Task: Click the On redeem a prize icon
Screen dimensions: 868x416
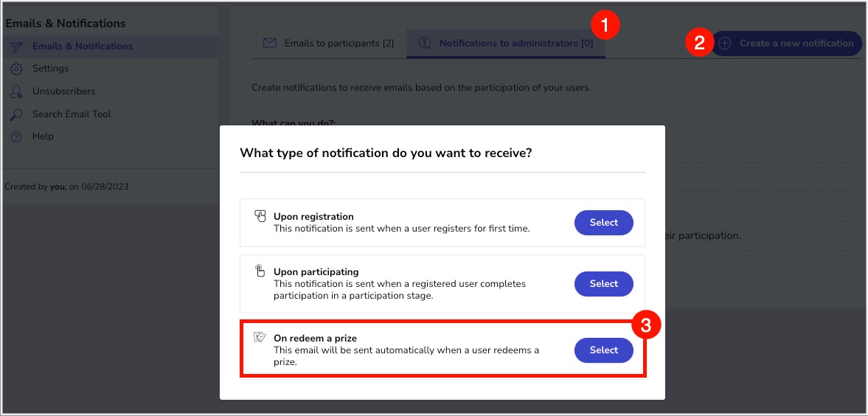Action: (x=260, y=337)
